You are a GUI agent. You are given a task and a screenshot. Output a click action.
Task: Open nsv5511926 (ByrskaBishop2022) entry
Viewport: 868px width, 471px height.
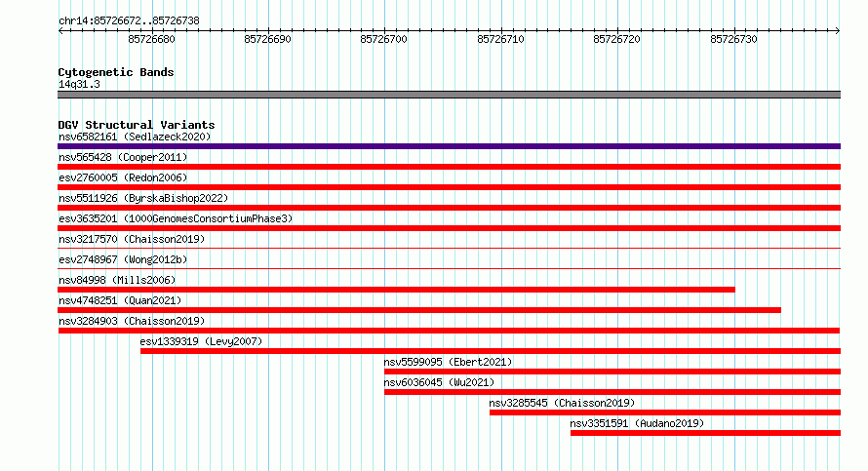pyautogui.click(x=143, y=198)
